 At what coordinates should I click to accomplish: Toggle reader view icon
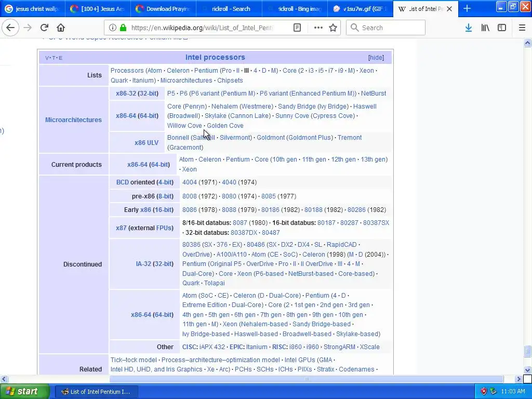[x=297, y=28]
